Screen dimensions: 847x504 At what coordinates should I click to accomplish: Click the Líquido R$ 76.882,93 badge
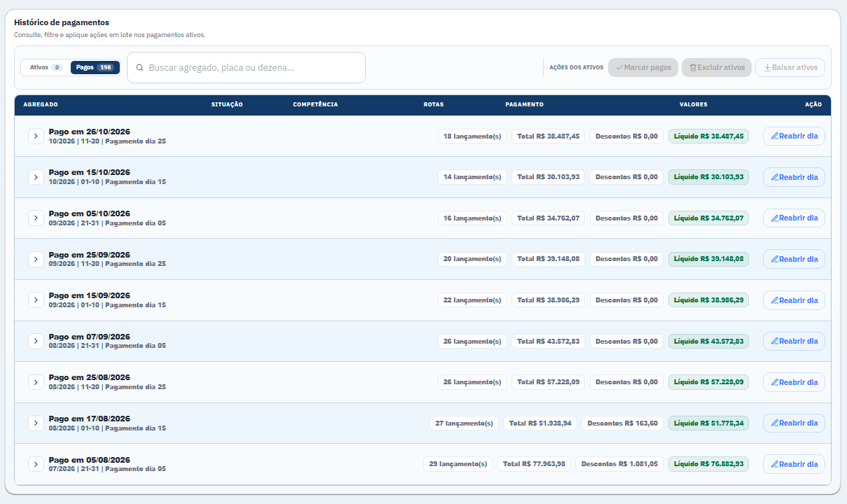[x=708, y=464]
